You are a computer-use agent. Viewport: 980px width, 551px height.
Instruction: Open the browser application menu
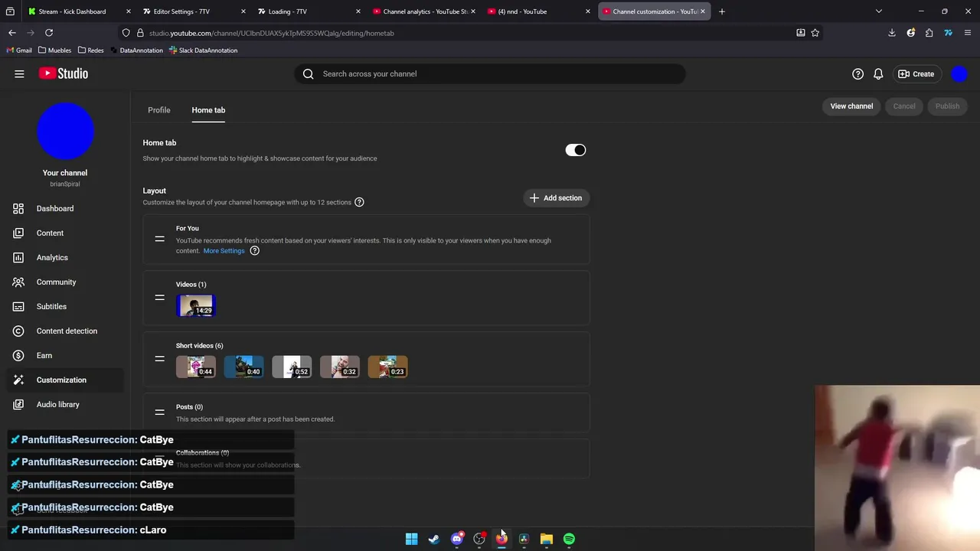[x=968, y=33]
